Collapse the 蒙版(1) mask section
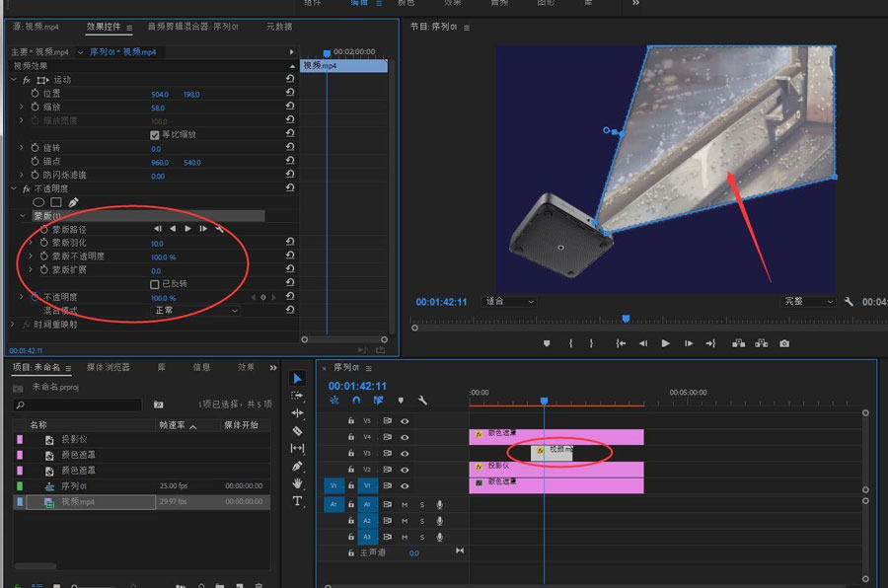 pos(24,216)
